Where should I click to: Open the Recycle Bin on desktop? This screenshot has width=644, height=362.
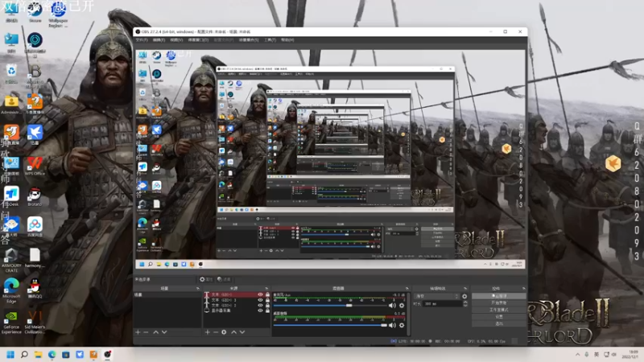coord(11,73)
